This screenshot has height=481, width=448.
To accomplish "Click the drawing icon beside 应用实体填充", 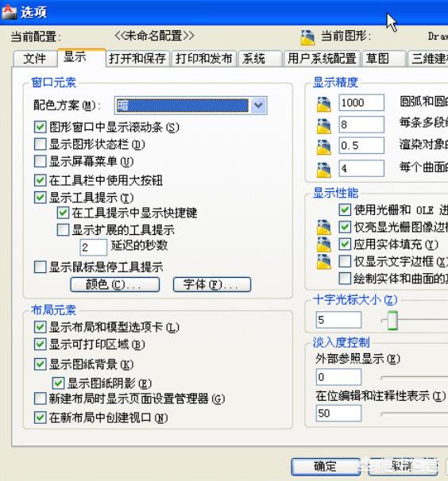I will 324,244.
